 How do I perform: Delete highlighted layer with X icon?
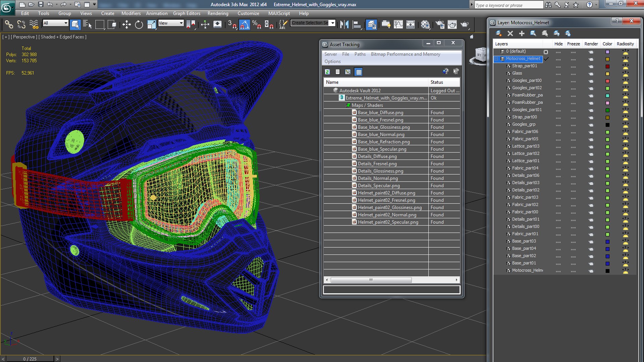[x=510, y=33]
